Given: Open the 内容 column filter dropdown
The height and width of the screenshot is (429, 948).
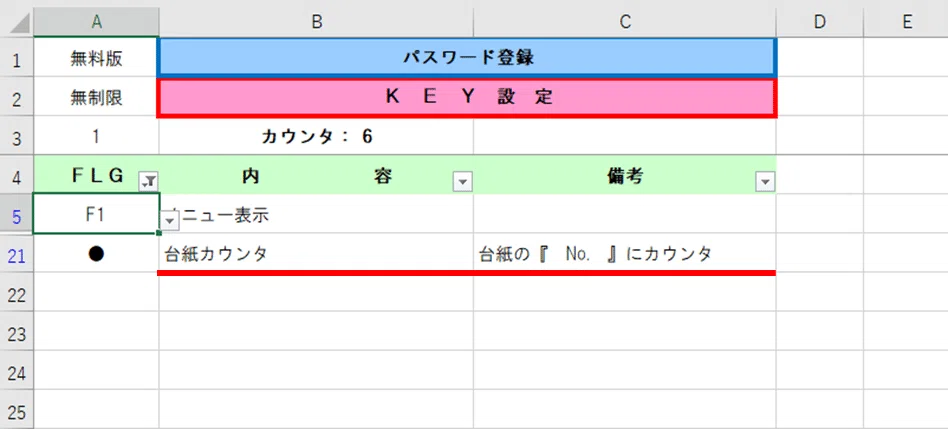Looking at the screenshot, I should (x=463, y=181).
